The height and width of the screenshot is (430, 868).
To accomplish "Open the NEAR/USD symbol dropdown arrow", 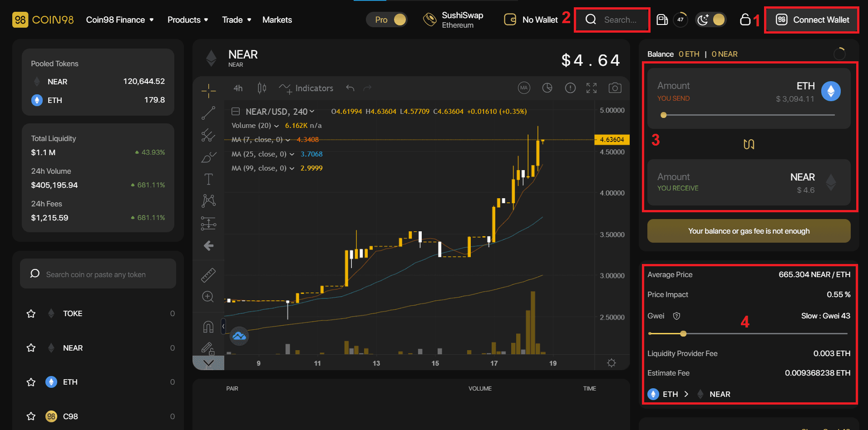I will coord(312,112).
